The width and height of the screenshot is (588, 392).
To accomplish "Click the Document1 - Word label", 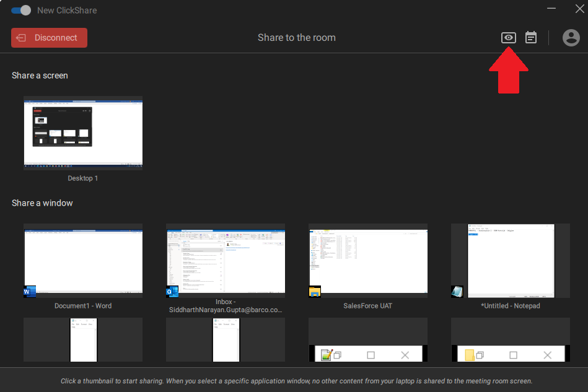I will click(x=83, y=306).
